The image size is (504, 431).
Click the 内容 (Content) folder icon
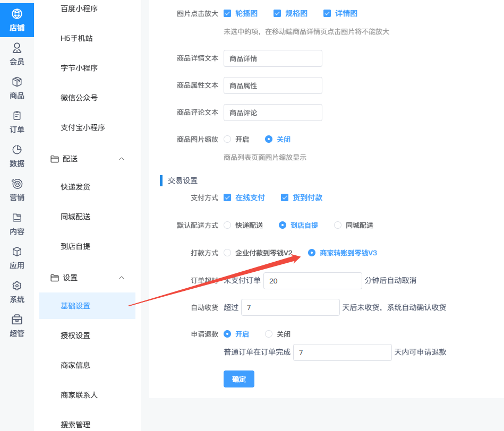[x=17, y=218]
